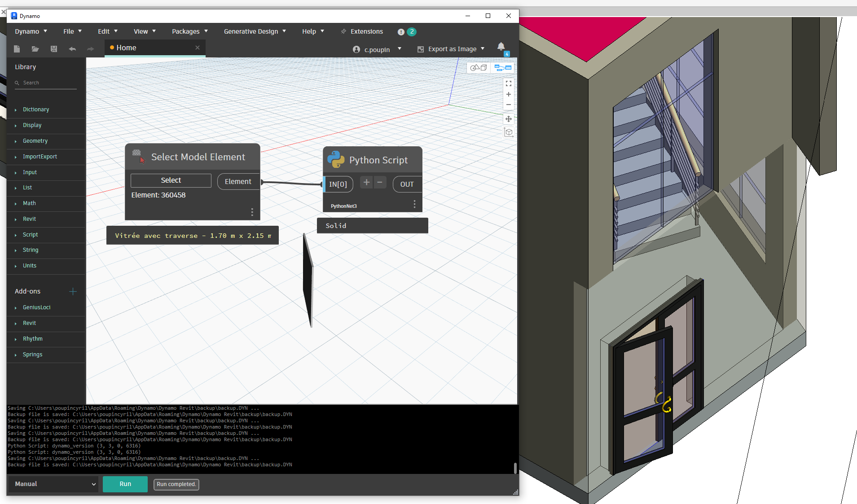Redo the action with the forward arrow
The image size is (857, 504).
[90, 49]
